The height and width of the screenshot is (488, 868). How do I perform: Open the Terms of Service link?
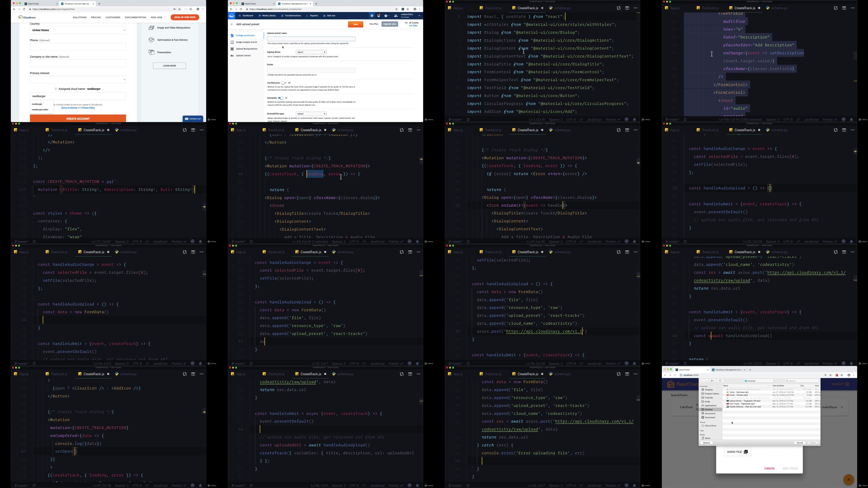(69, 108)
